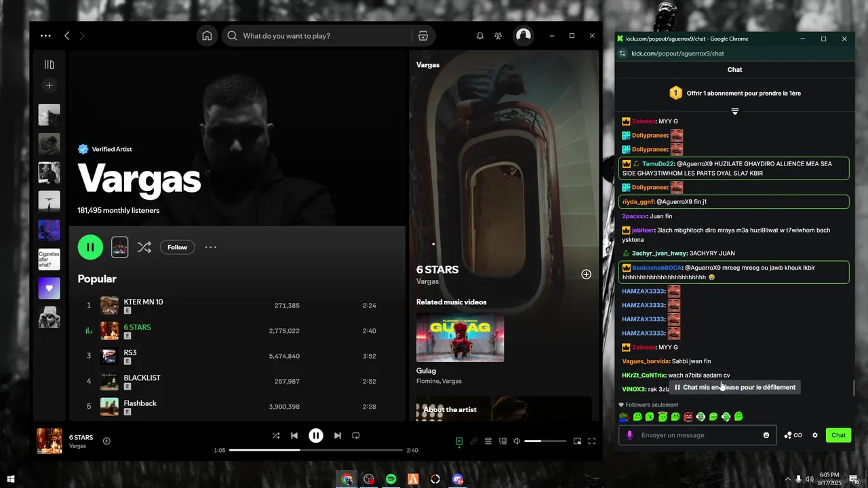
Task: Open the Gulag video title link
Action: [x=426, y=371]
